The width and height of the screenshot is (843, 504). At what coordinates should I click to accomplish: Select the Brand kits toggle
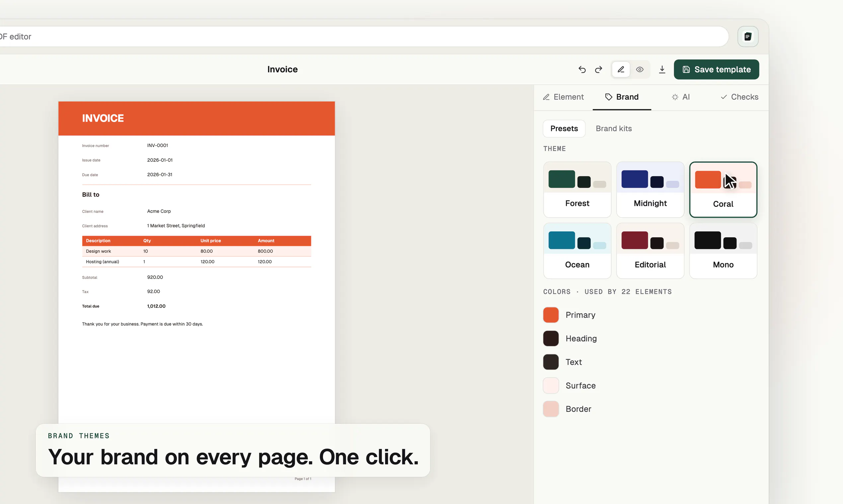(614, 129)
